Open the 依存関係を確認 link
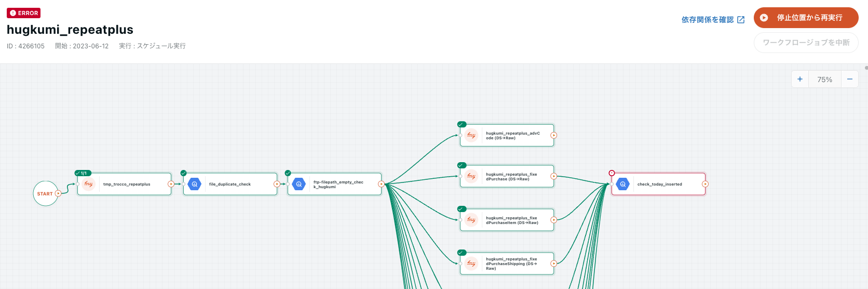Image resolution: width=868 pixels, height=289 pixels. tap(713, 20)
